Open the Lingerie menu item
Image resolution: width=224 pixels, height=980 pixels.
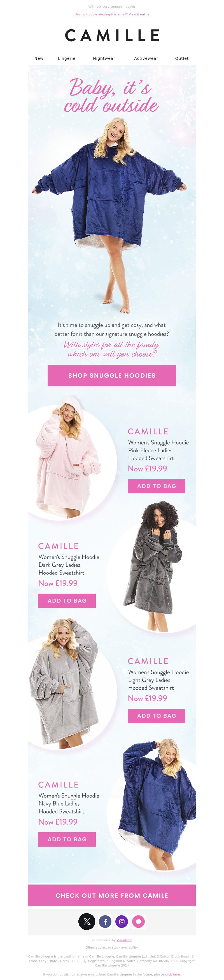[66, 58]
